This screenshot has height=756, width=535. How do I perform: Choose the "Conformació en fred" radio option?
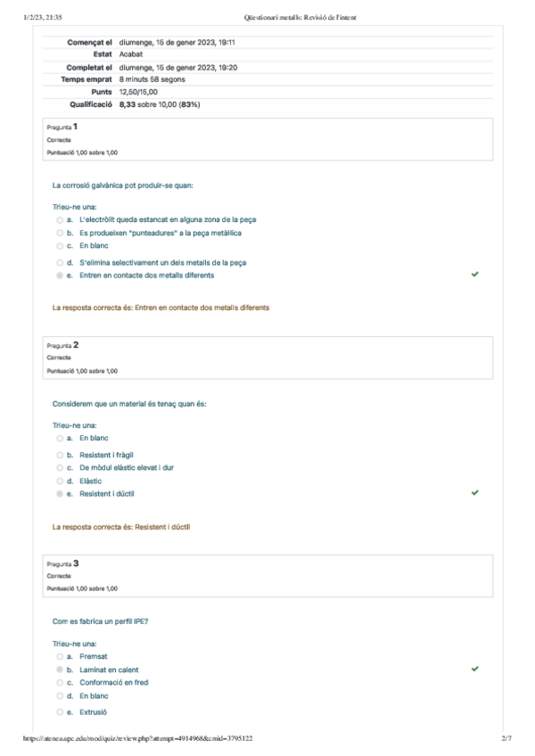60,683
